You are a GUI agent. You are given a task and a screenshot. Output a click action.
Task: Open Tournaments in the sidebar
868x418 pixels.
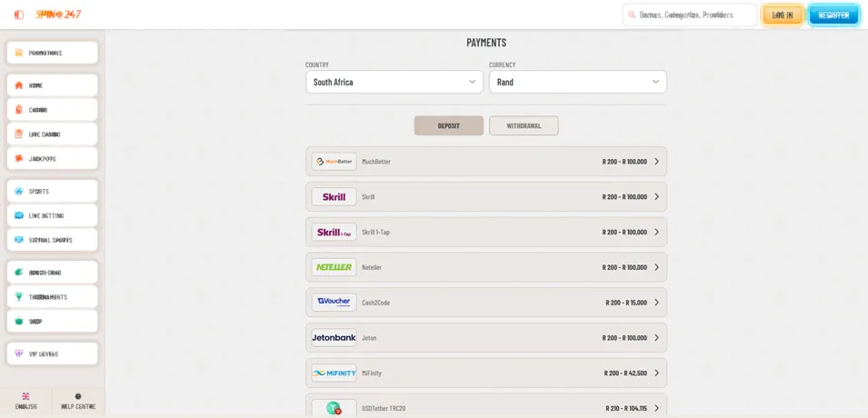[x=52, y=297]
